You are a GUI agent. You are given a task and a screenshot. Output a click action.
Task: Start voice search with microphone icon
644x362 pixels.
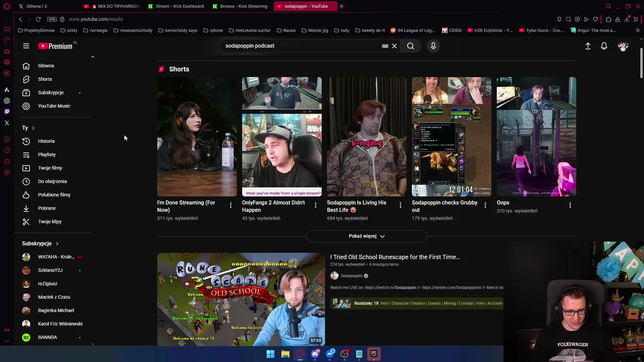433,46
